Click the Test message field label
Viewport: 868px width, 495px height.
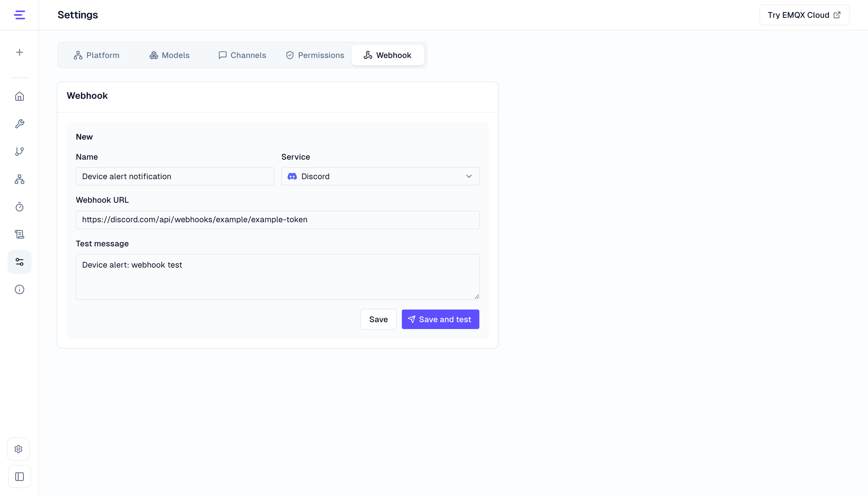[102, 244]
